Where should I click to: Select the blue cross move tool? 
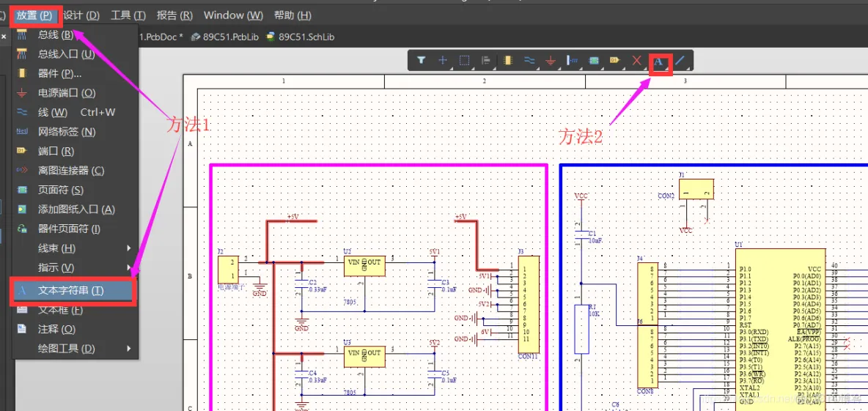click(443, 60)
